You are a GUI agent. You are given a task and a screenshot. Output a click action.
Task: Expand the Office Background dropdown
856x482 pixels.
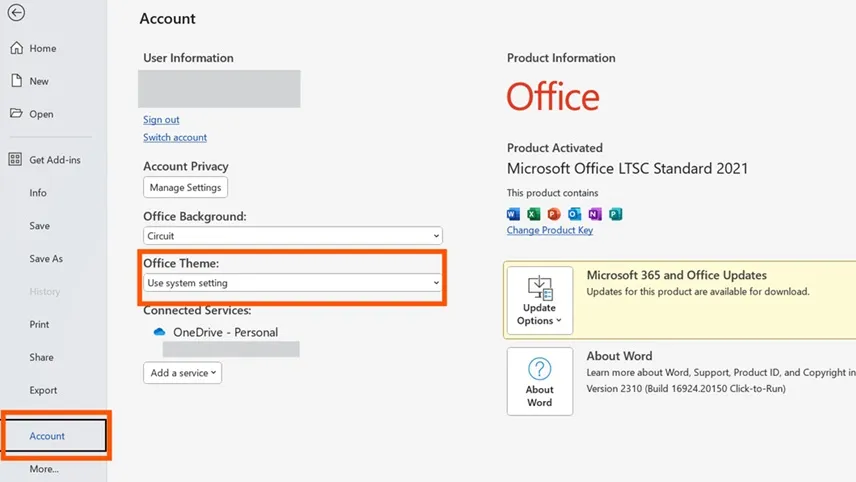point(292,236)
